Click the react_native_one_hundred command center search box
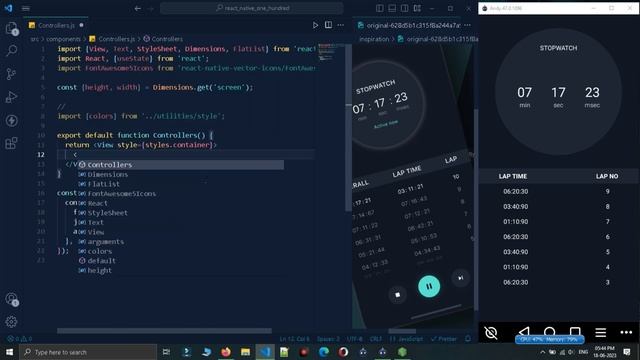Screen dimensions: 640x360 click(252, 8)
